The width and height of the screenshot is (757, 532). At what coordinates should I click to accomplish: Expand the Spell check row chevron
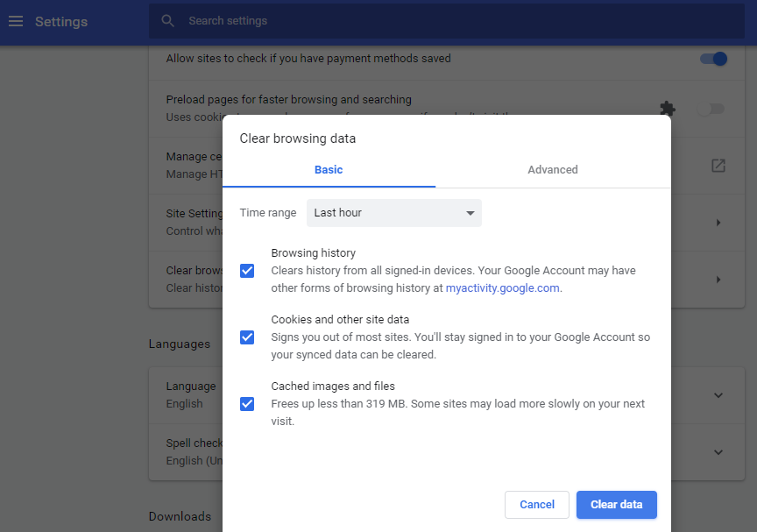point(718,452)
